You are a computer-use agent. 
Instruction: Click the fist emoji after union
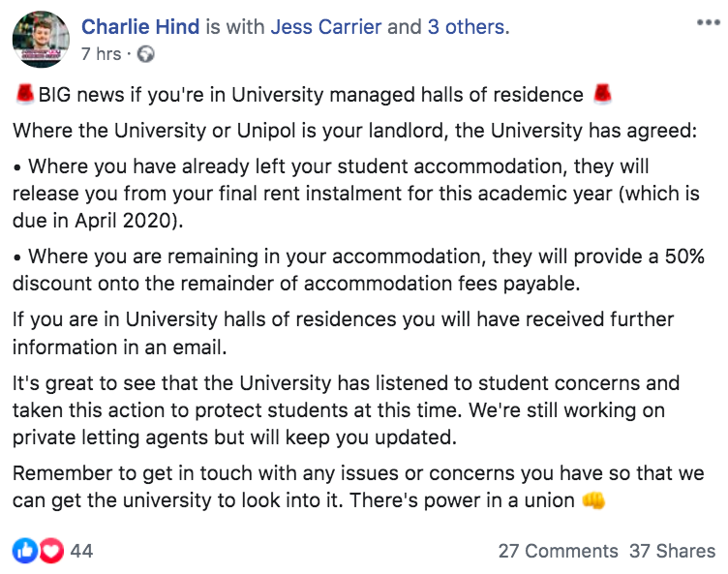pos(593,500)
